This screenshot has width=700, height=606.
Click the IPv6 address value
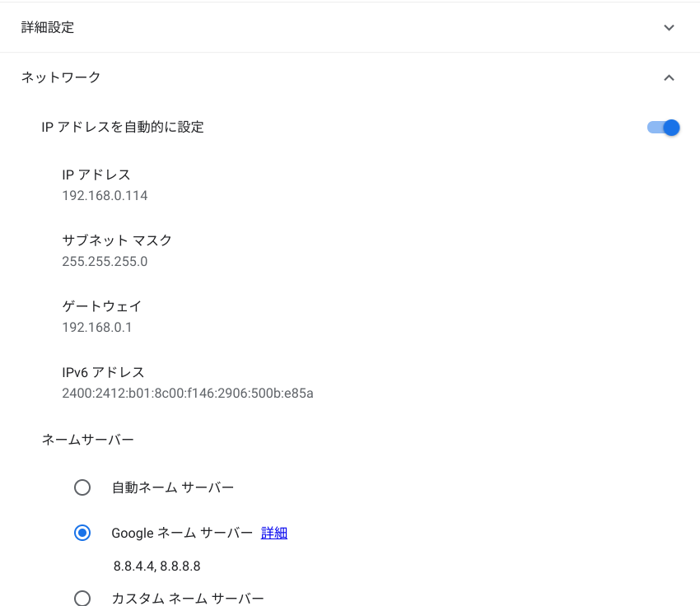188,393
